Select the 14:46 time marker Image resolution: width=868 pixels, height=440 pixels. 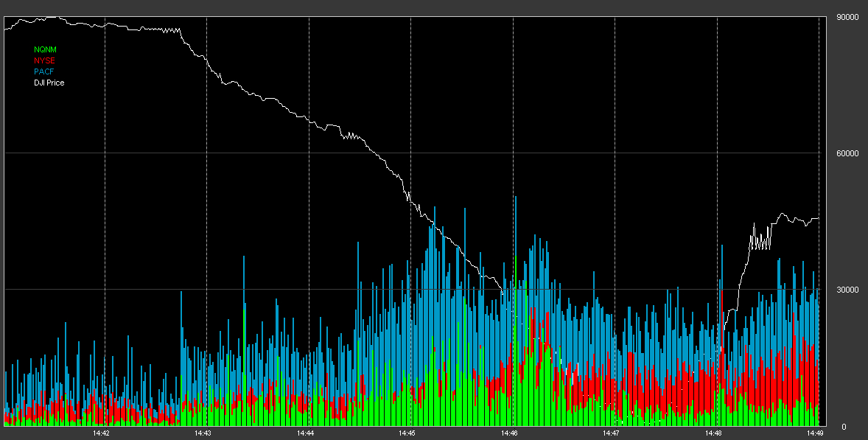click(508, 434)
